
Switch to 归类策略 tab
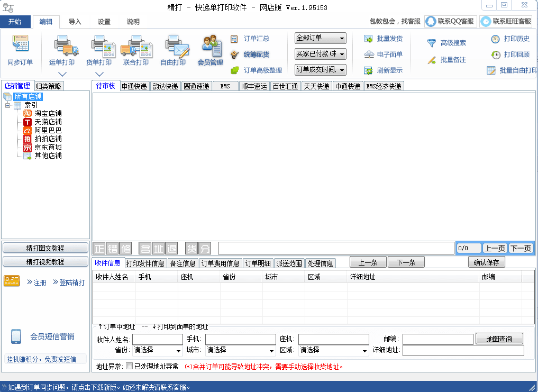(48, 86)
